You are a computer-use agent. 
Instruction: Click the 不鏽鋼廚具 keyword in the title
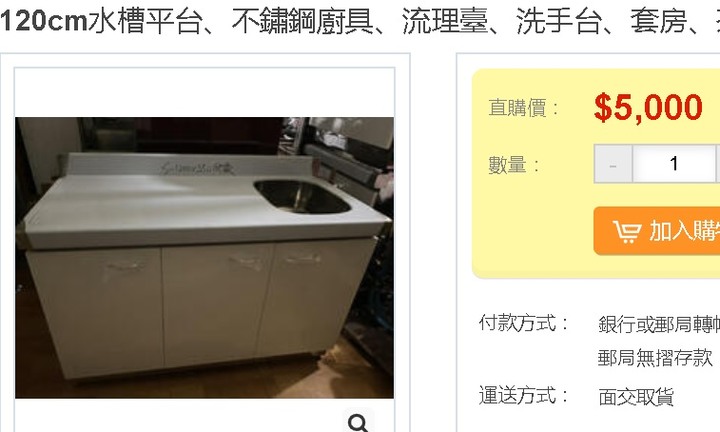[302, 21]
